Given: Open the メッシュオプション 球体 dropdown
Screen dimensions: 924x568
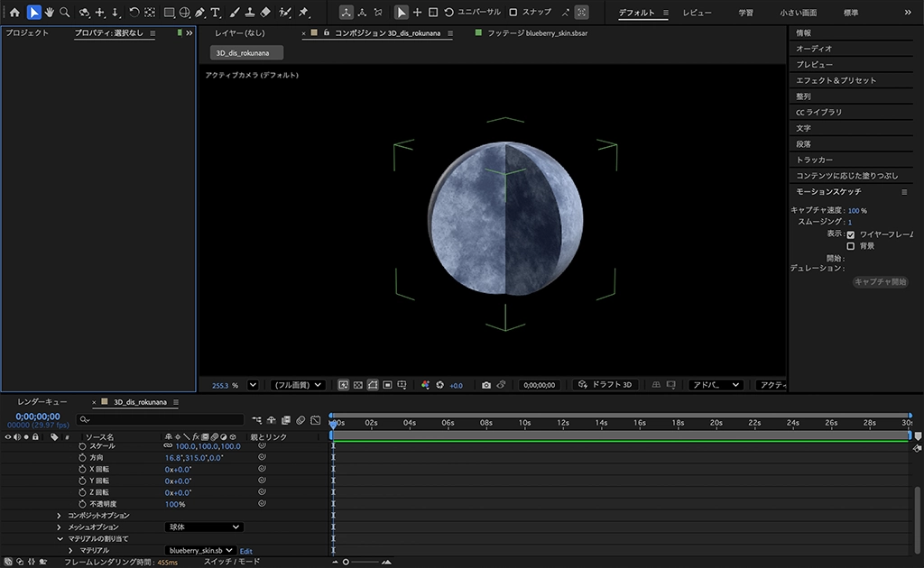Looking at the screenshot, I should [x=205, y=527].
